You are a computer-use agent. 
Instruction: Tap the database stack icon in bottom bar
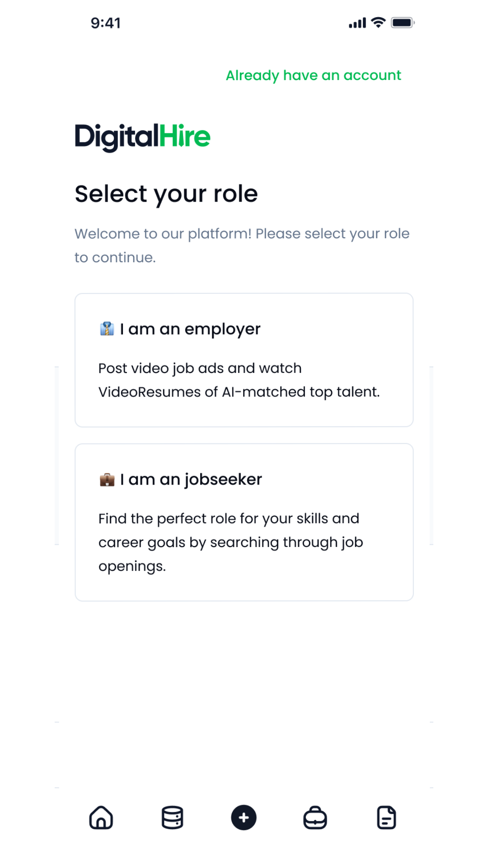(172, 817)
